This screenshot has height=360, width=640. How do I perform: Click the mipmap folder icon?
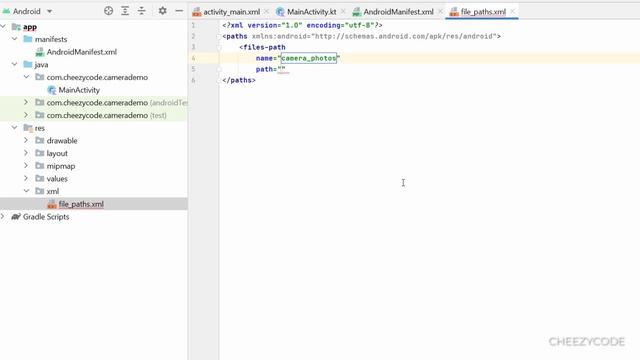(40, 166)
